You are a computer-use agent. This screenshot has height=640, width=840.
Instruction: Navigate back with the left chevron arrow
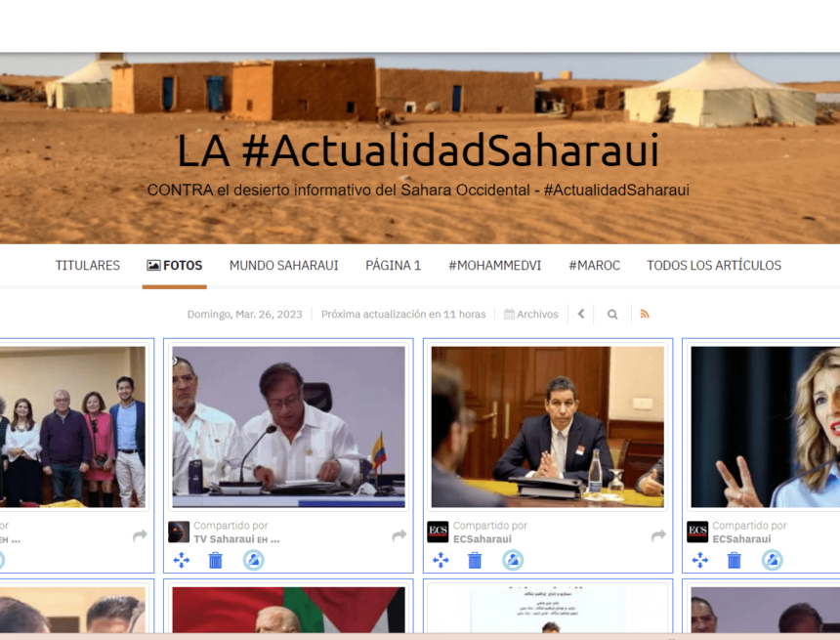581,314
